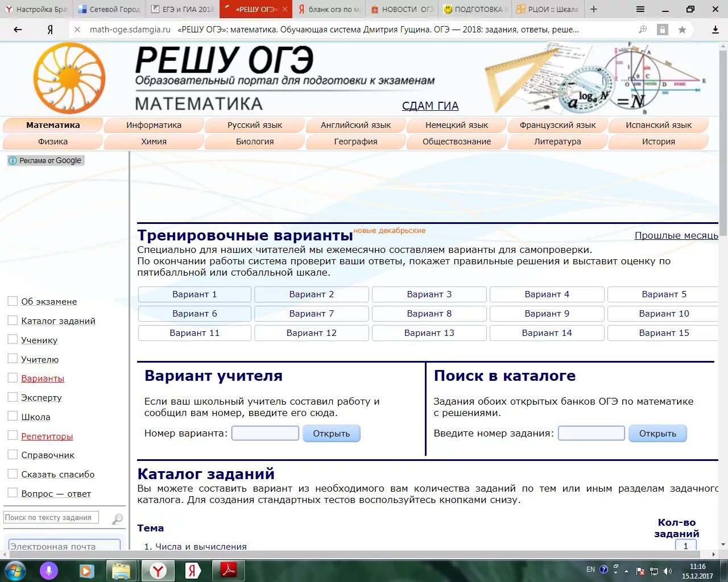Switch to НОВОСТИ ОГЭ tab
Viewport: 728px width, 582px height.
pyautogui.click(x=402, y=9)
